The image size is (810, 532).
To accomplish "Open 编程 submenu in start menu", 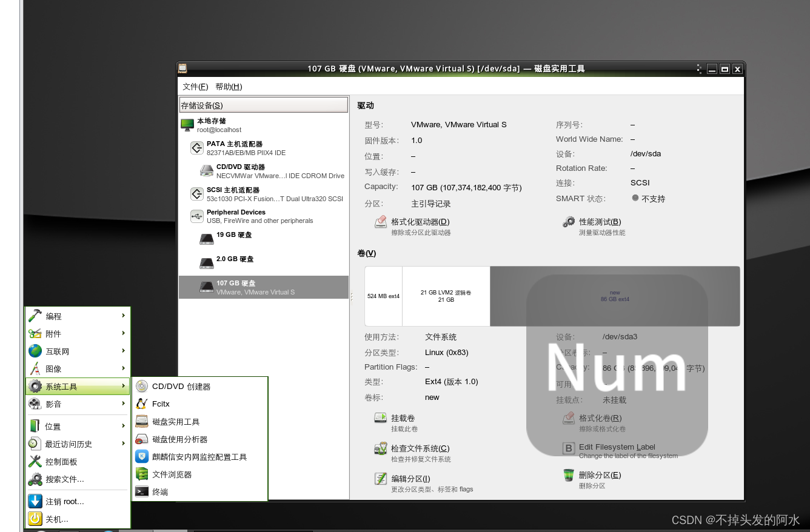I will click(77, 316).
